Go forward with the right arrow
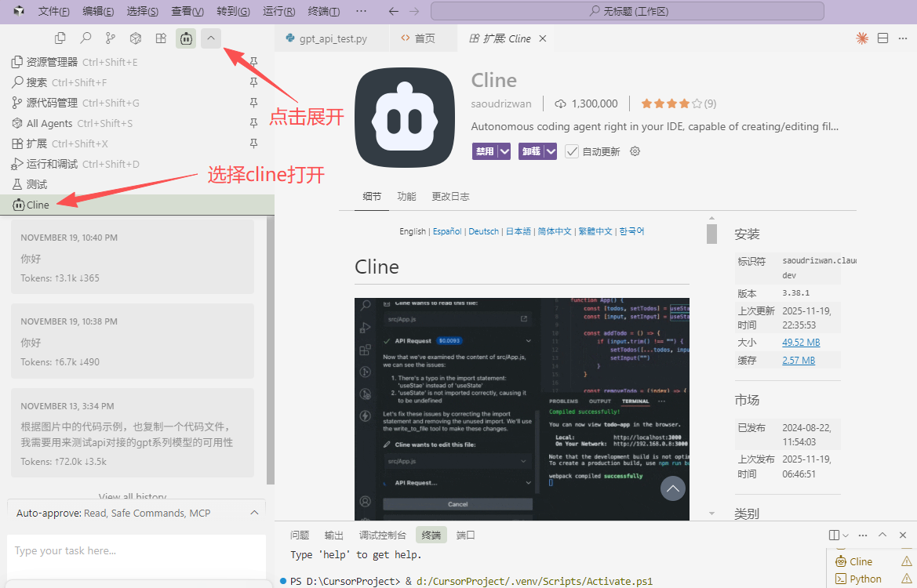 click(414, 11)
